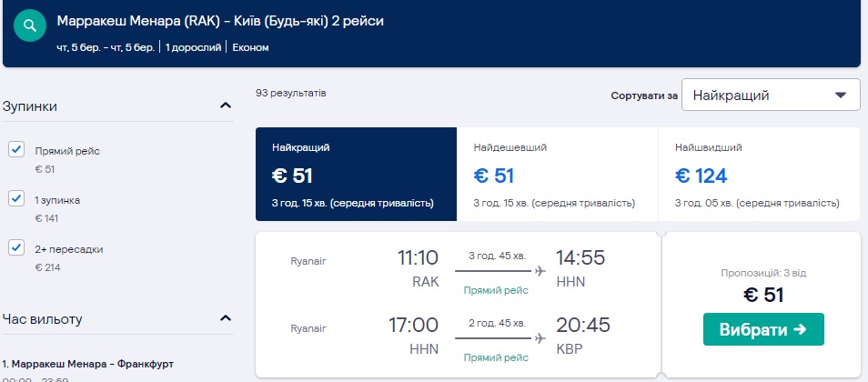868x382 pixels.
Task: Click the airplane icon on RAK–HHN flight
Action: click(540, 270)
